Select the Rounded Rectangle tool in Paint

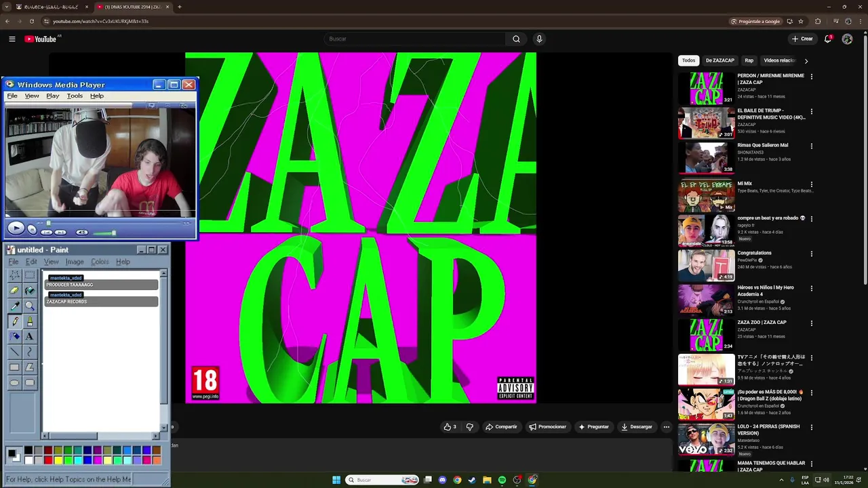[30, 383]
